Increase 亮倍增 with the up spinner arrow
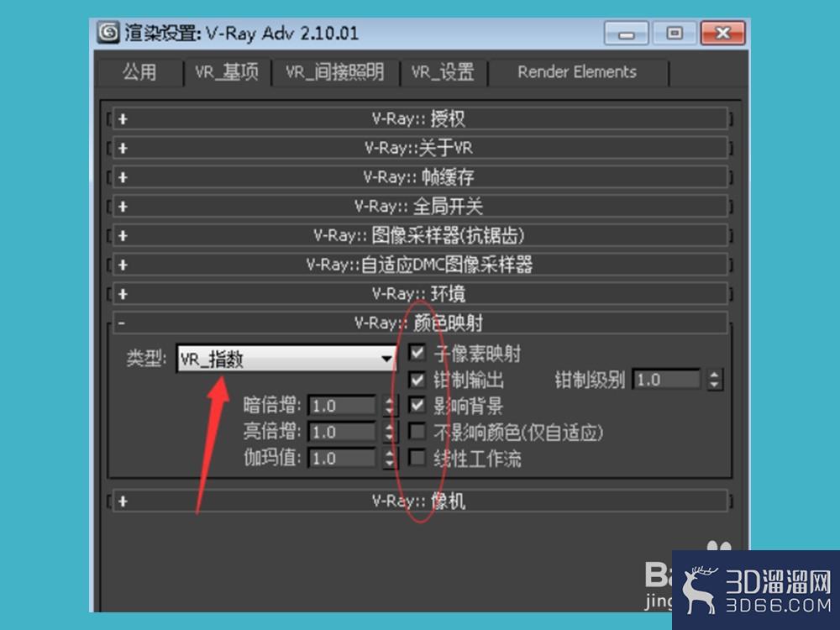840x630 pixels. coord(389,428)
